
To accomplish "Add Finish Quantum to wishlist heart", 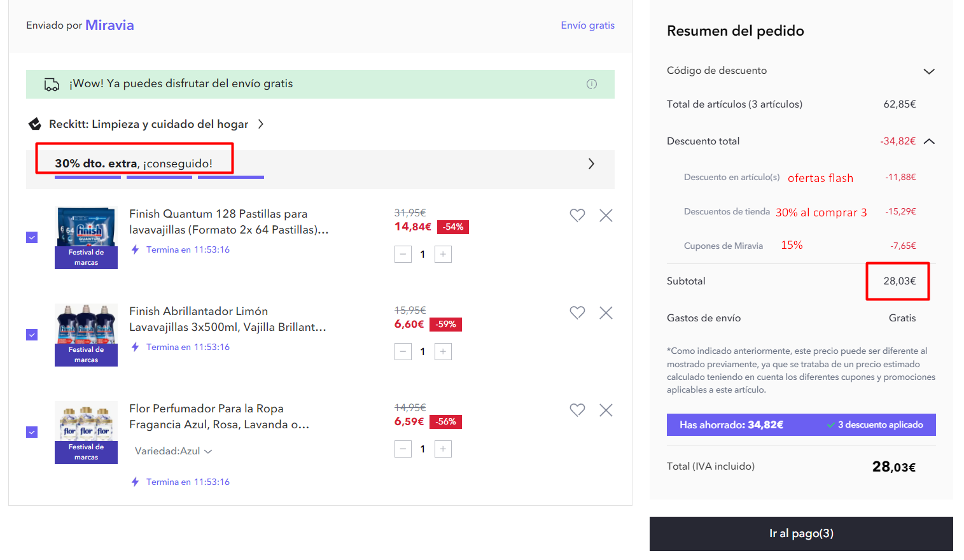I will tap(577, 215).
